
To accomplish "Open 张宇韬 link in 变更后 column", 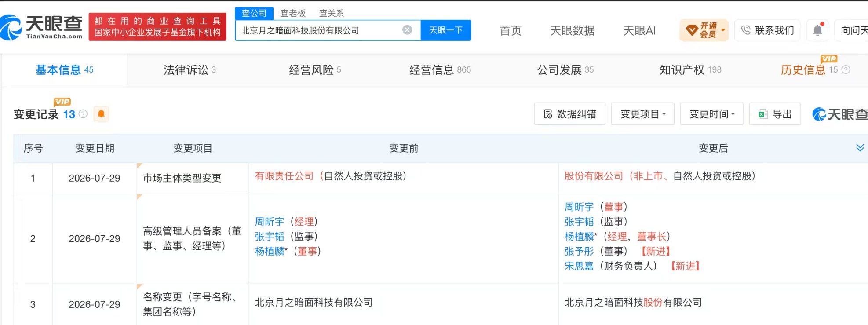I will [x=579, y=222].
